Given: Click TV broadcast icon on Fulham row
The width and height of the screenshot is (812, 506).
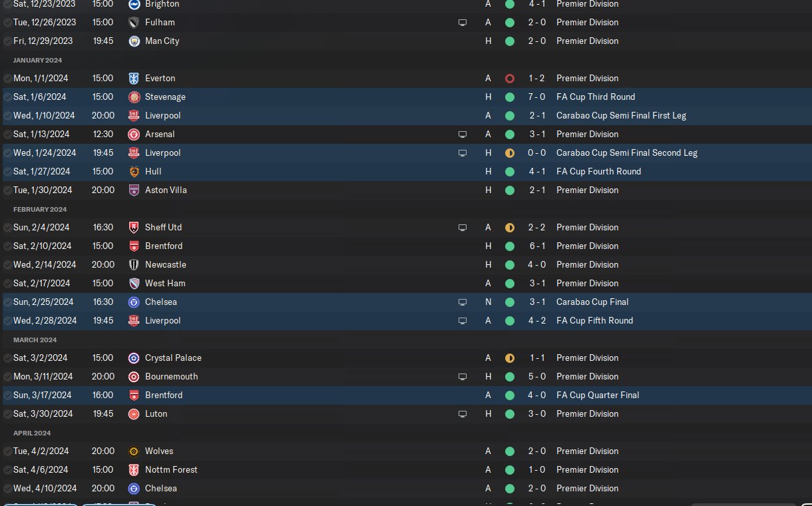Looking at the screenshot, I should coord(463,22).
